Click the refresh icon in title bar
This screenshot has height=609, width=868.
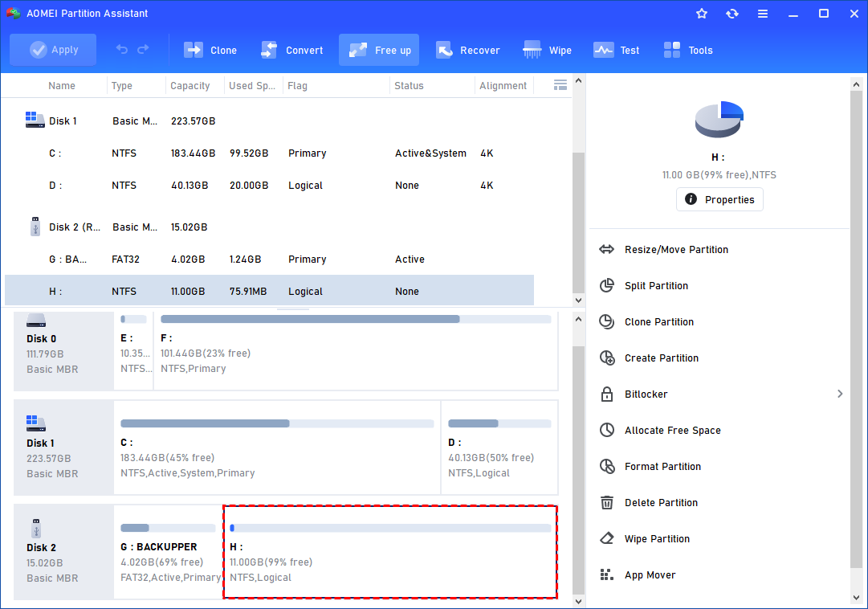(732, 14)
